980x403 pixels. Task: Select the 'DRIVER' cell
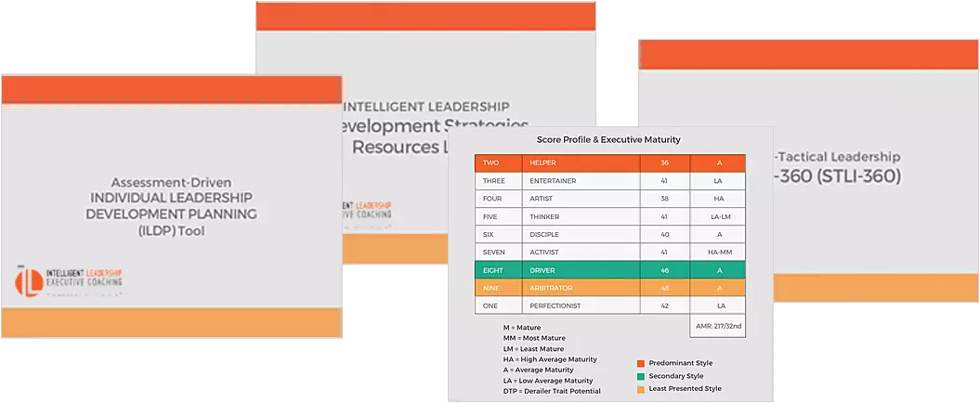point(581,270)
